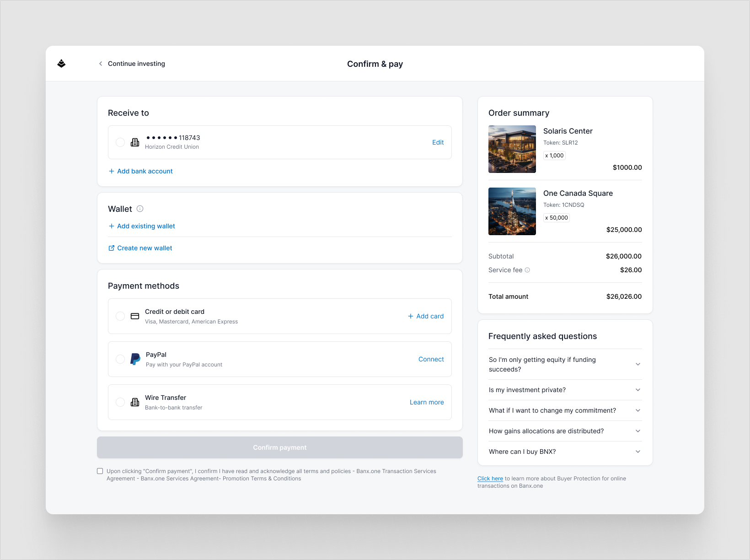
Task: Select the Credit or debit card radio button
Action: [x=120, y=316]
